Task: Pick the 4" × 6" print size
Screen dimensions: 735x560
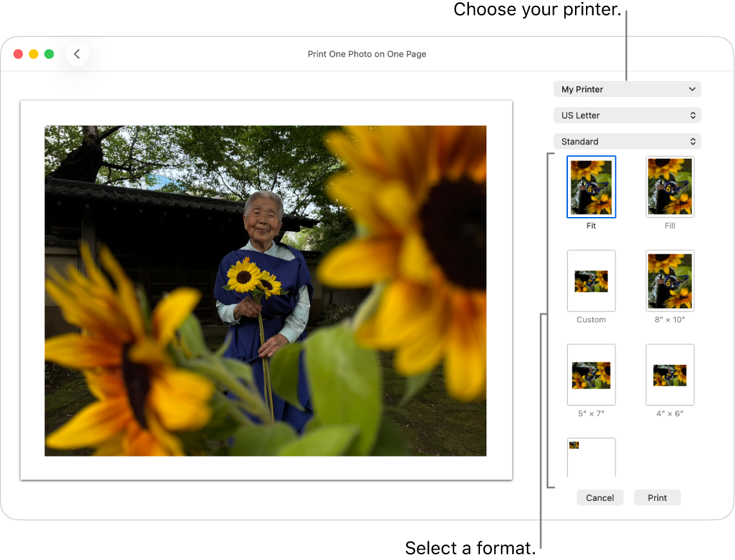Action: [670, 374]
